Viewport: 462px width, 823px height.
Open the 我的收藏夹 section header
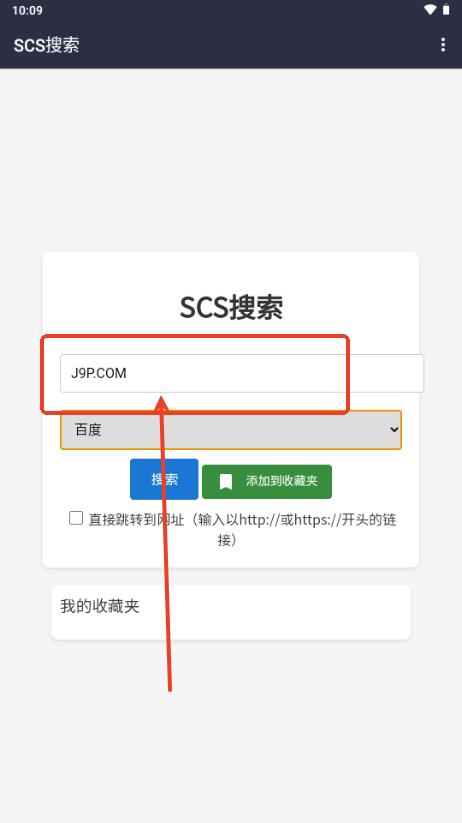tap(100, 606)
